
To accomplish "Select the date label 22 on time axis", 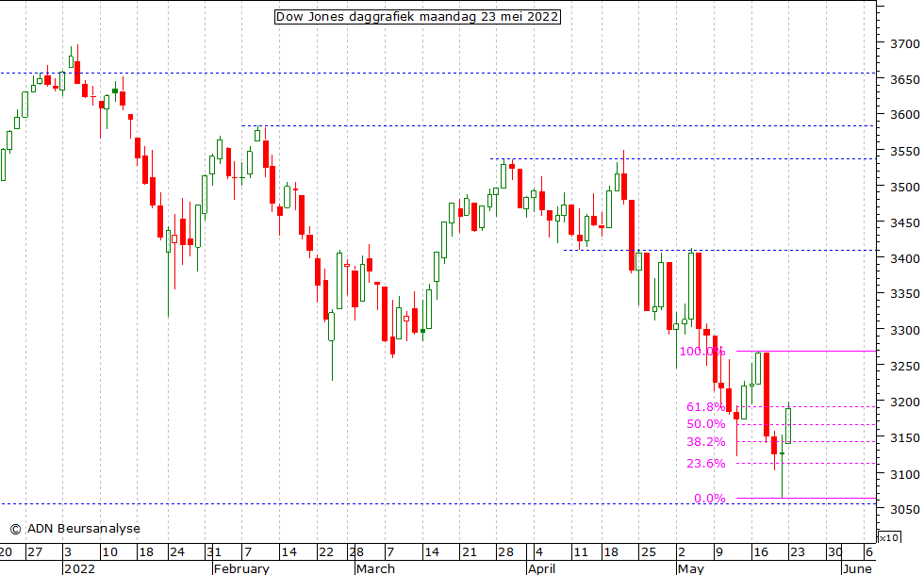I will click(x=326, y=552).
